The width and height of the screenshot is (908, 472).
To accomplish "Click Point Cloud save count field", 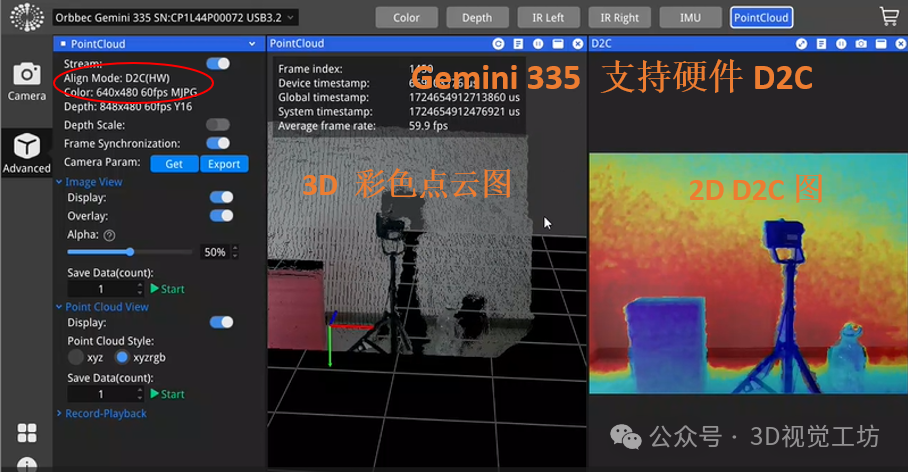I will pos(101,394).
